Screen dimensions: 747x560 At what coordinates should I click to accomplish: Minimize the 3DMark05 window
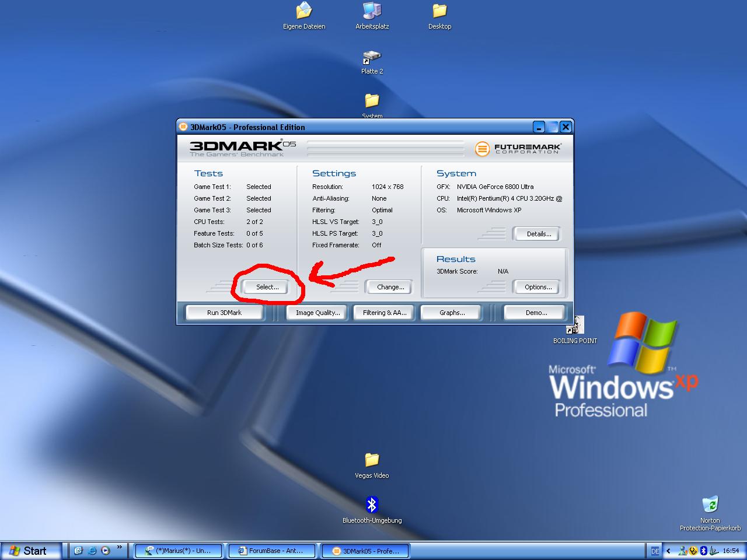(x=539, y=127)
